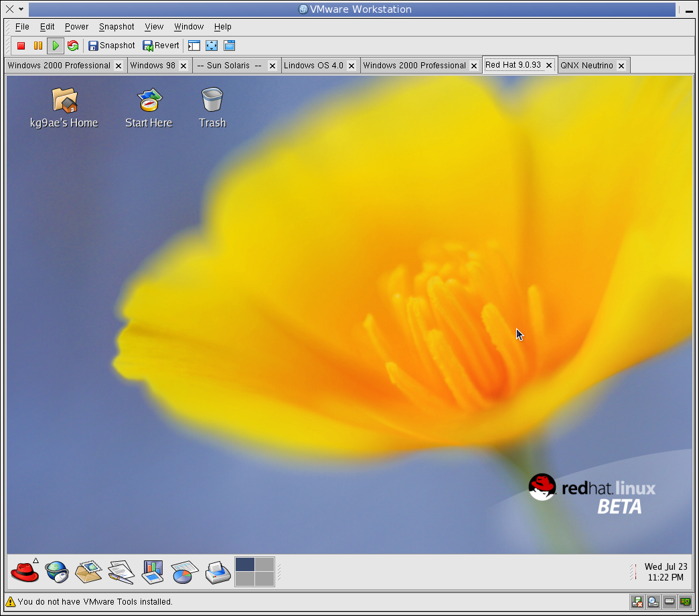Switch to the top-right workspace
The image size is (699, 616).
tap(264, 564)
